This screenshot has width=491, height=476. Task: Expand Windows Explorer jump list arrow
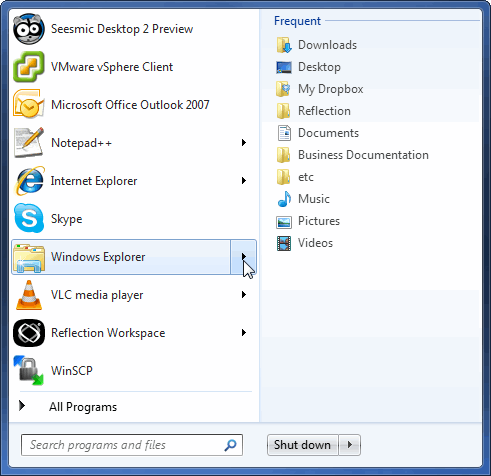pyautogui.click(x=244, y=257)
